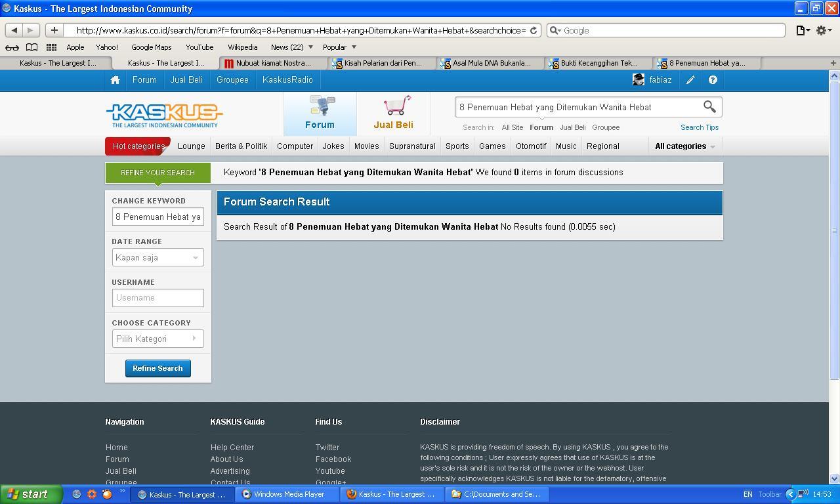Image resolution: width=840 pixels, height=504 pixels.
Task: Switch to Bukti Kecanggihan Tek tab
Action: [598, 63]
